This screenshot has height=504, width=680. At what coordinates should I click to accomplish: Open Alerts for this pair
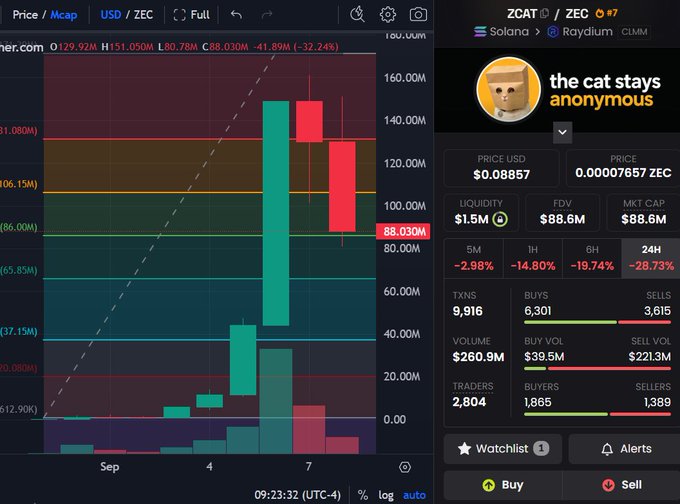coord(624,448)
